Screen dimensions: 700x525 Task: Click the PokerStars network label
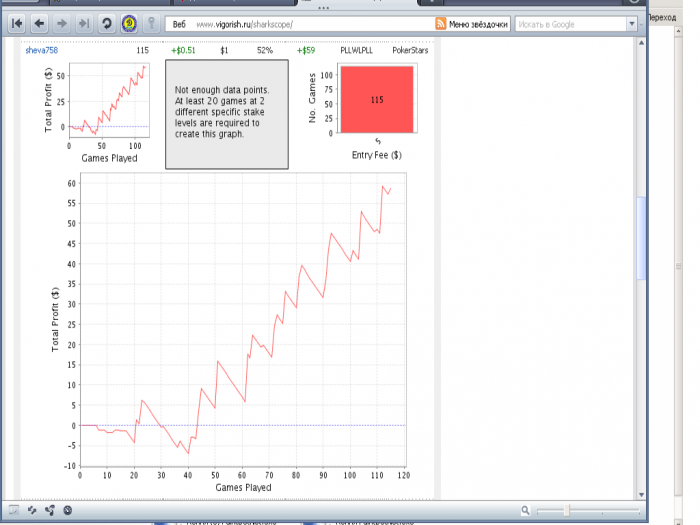pos(410,50)
